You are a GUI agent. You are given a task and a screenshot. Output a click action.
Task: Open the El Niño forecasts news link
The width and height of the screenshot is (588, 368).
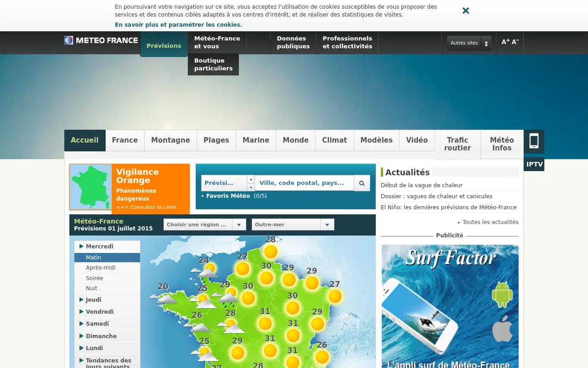(x=449, y=207)
